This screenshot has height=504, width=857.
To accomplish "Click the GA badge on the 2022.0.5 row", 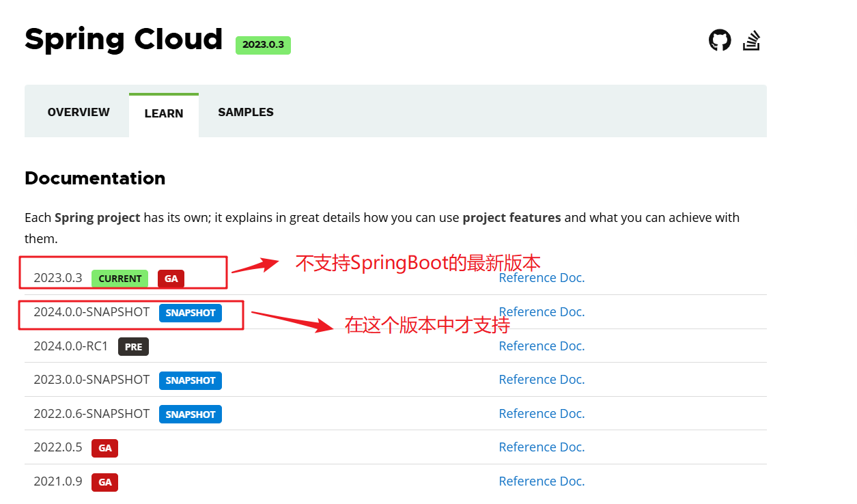I will click(105, 448).
